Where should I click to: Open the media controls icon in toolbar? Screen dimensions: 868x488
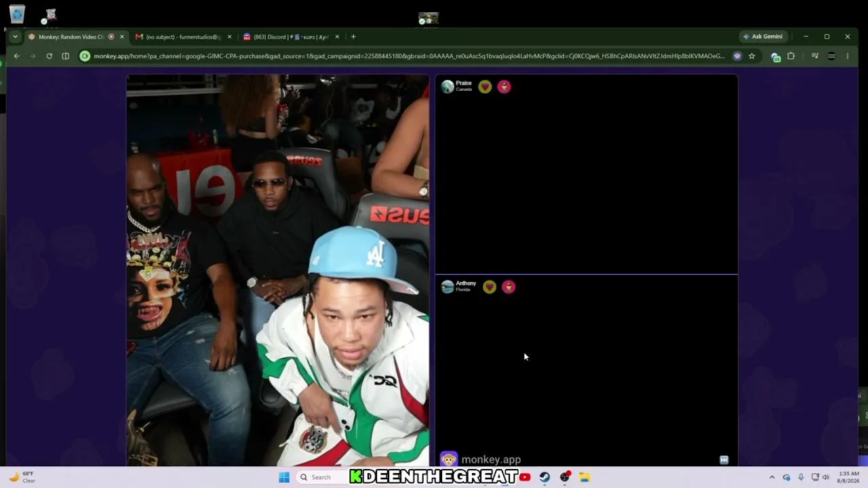click(x=815, y=56)
